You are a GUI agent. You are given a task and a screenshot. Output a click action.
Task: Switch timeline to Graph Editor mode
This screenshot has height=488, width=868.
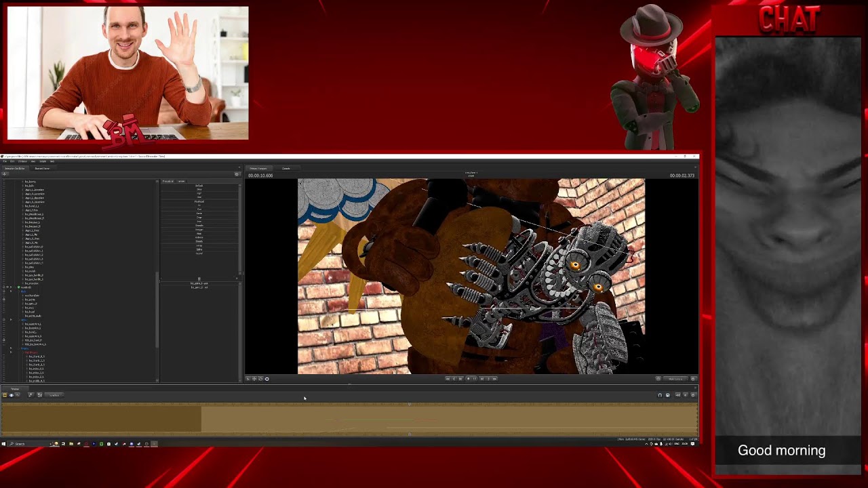[x=18, y=394]
